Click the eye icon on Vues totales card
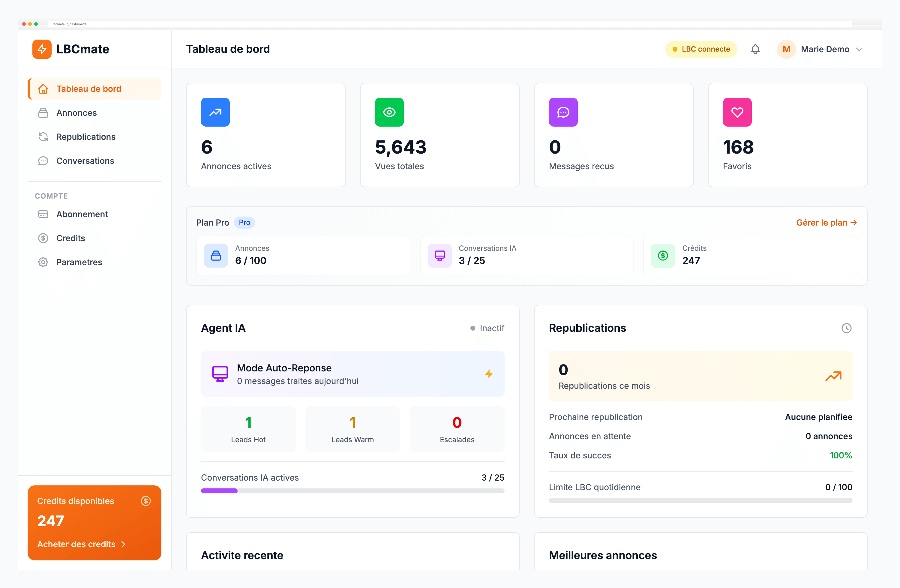900x588 pixels. (389, 112)
